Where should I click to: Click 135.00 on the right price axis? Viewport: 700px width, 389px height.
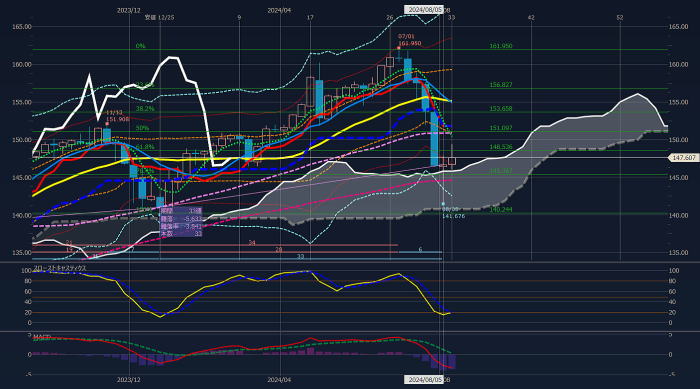678,253
